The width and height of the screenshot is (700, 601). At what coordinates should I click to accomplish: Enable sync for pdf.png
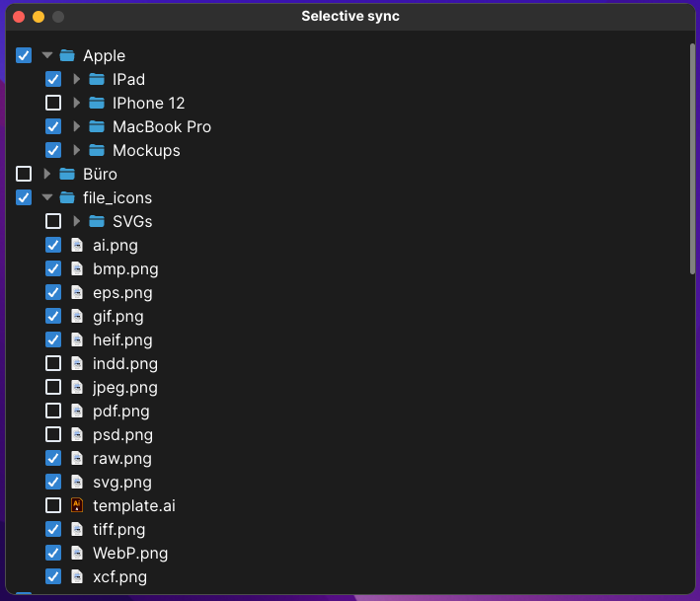pos(53,411)
